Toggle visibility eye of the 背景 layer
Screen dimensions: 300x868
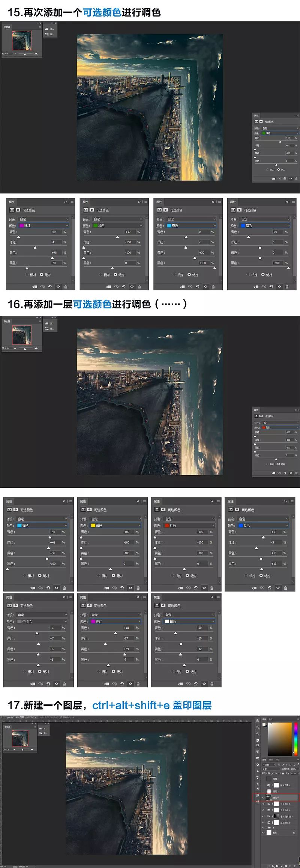point(263,833)
